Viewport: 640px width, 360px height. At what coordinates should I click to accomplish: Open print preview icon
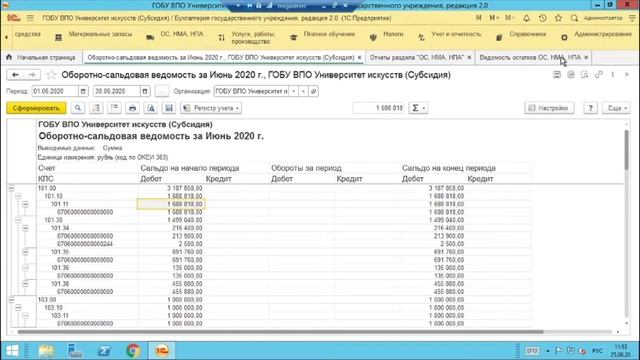(151, 108)
